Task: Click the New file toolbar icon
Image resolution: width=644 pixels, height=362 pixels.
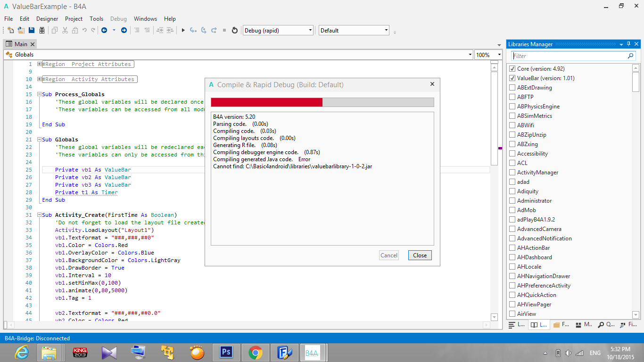Action: click(10, 30)
